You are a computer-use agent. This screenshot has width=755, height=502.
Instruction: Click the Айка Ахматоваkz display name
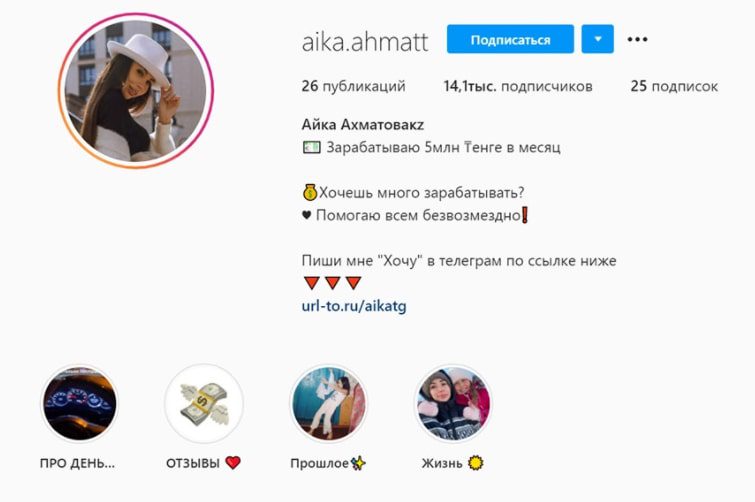[x=363, y=125]
